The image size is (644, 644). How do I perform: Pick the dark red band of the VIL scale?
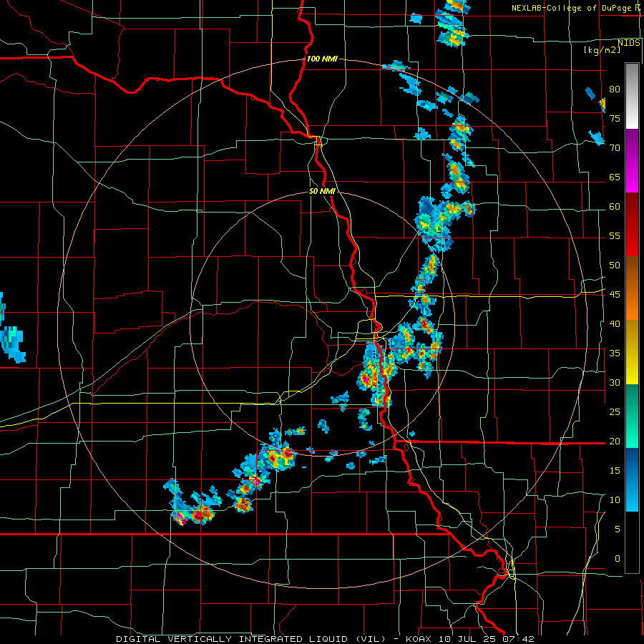[632, 225]
